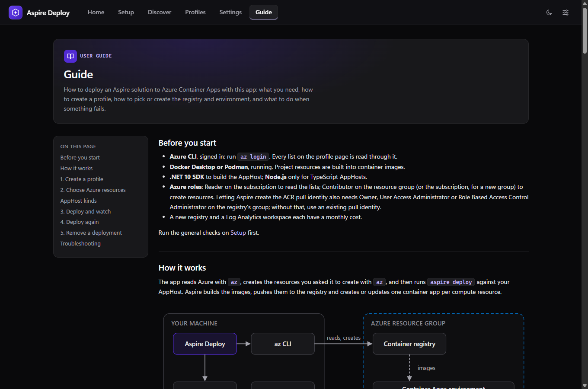Jump to the Troubleshooting section

tap(80, 244)
